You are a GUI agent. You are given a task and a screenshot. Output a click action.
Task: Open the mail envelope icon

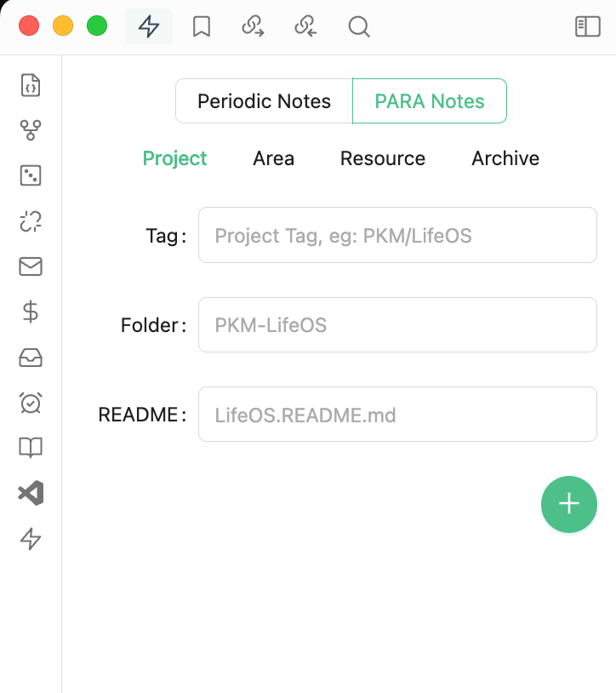[31, 266]
